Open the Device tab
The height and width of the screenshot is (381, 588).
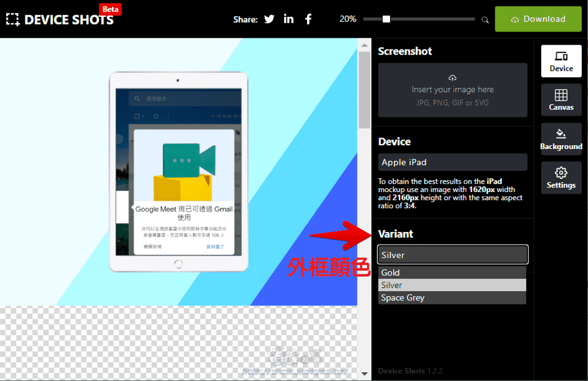click(561, 61)
